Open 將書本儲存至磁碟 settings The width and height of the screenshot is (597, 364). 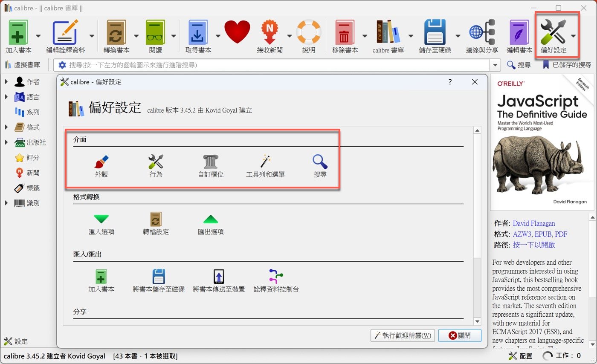point(159,281)
